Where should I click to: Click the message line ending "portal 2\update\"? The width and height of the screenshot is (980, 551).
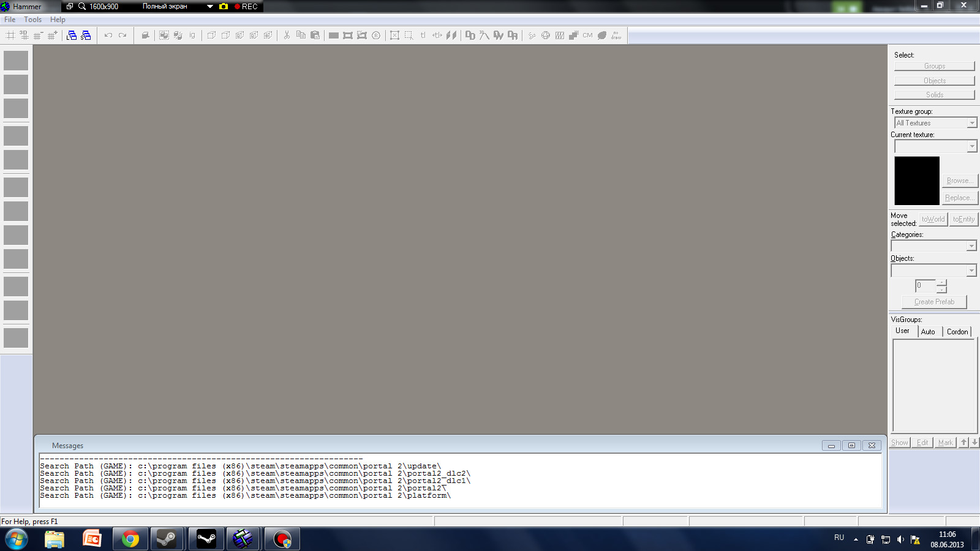pos(241,467)
